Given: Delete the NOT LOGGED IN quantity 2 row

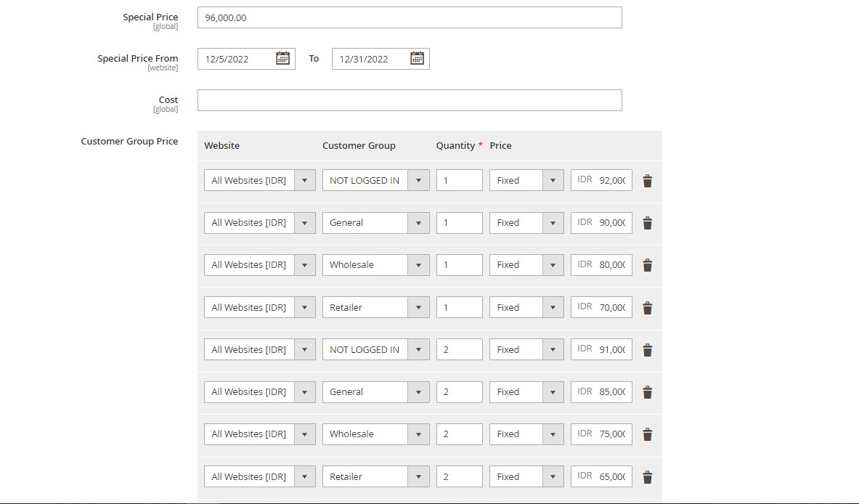Looking at the screenshot, I should click(x=647, y=350).
